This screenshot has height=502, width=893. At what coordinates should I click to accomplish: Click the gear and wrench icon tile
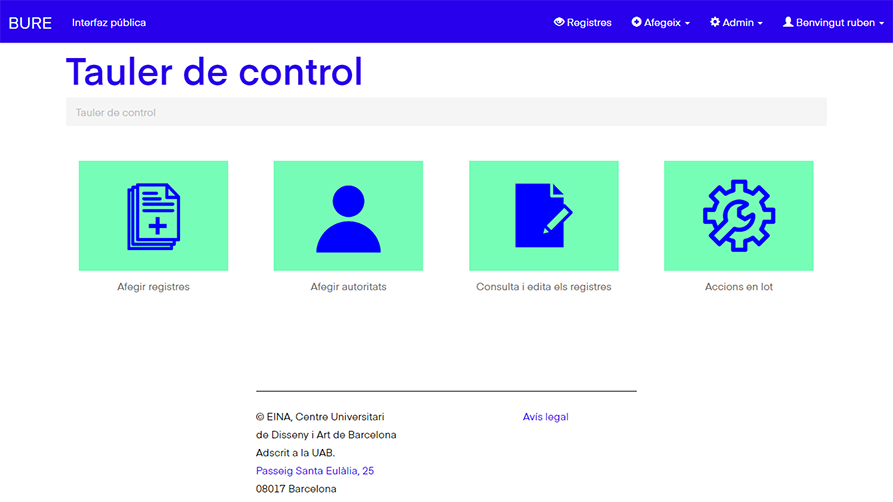click(x=738, y=216)
